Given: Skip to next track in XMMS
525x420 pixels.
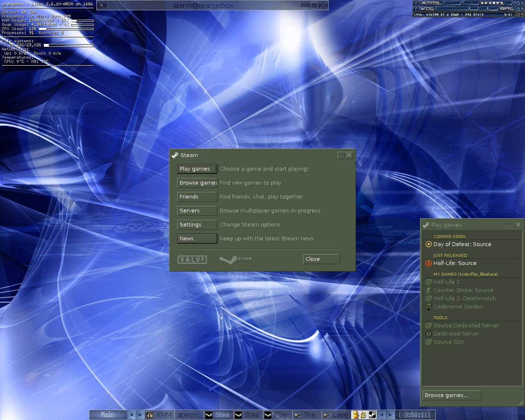Looking at the screenshot, I should 498,3.
